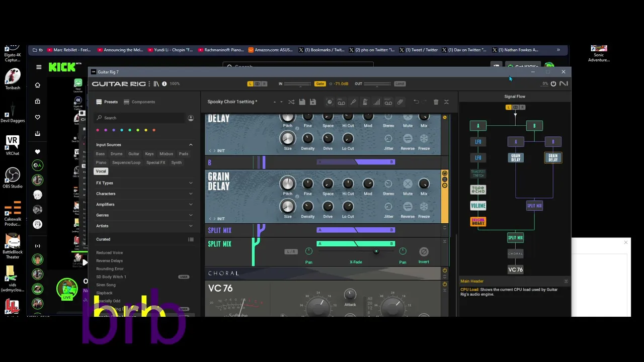Expand the Characters section

point(191,194)
